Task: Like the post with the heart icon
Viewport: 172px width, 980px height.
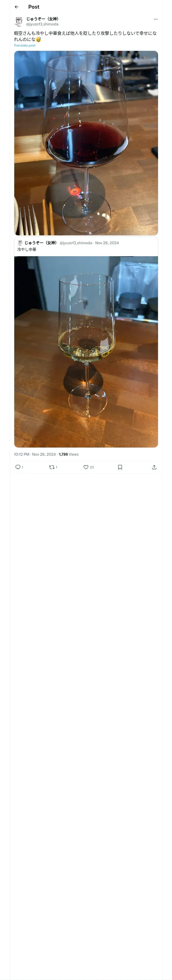Action: tap(86, 467)
